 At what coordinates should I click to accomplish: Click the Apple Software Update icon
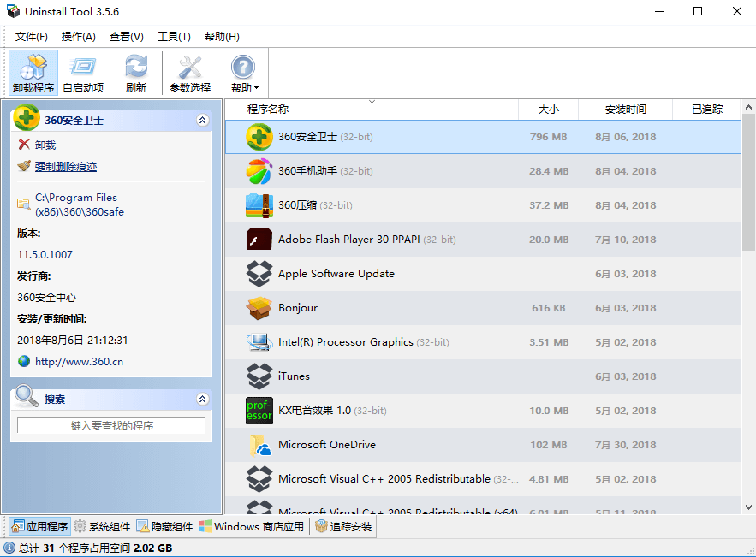pyautogui.click(x=259, y=274)
